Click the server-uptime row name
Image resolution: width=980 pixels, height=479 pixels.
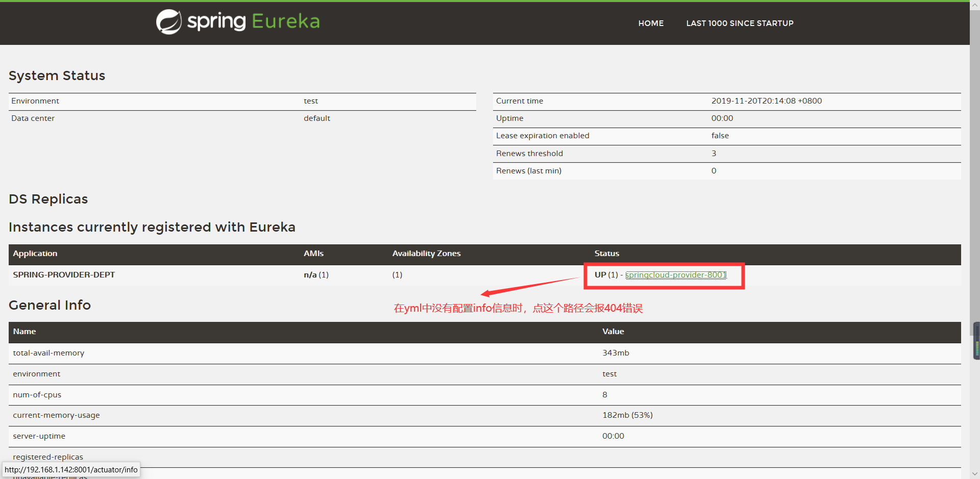coord(39,436)
